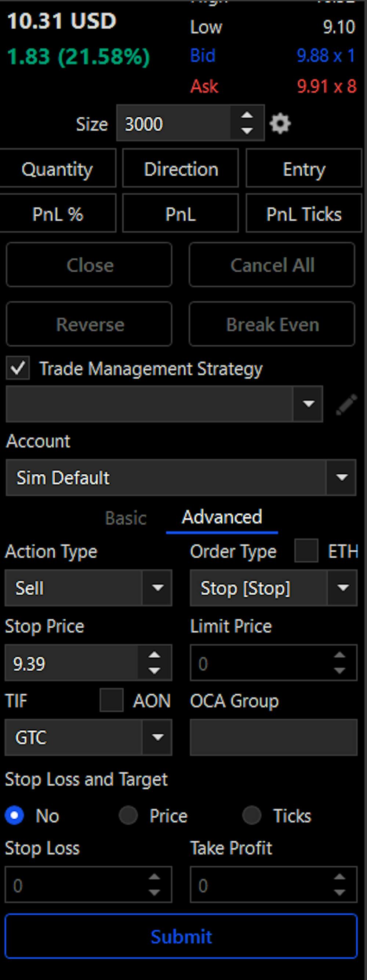The height and width of the screenshot is (980, 367).
Task: Select the Advanced tab
Action: [x=222, y=517]
